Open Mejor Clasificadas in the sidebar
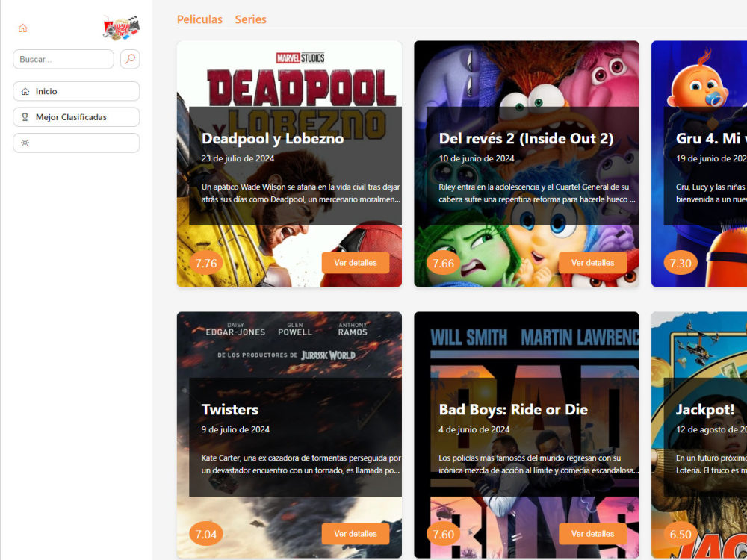This screenshot has width=747, height=560. click(x=76, y=117)
